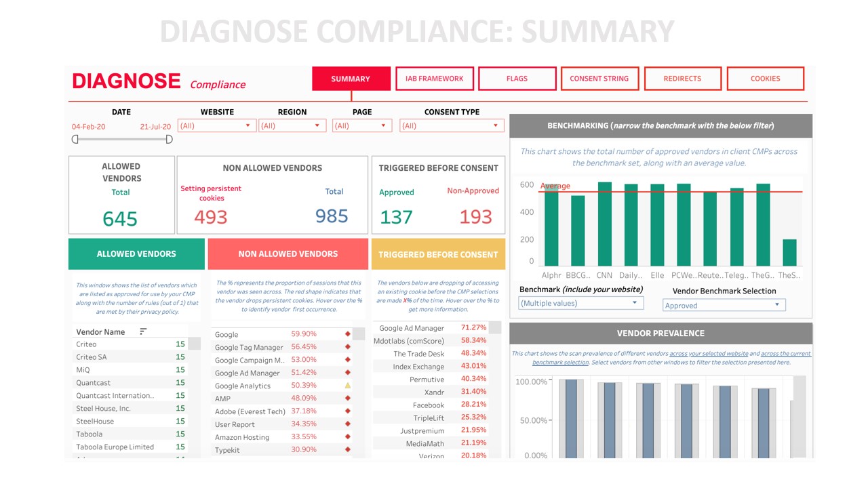Click the red diamond in the User Report row
Viewport: 868px width, 488px height.
pos(348,424)
